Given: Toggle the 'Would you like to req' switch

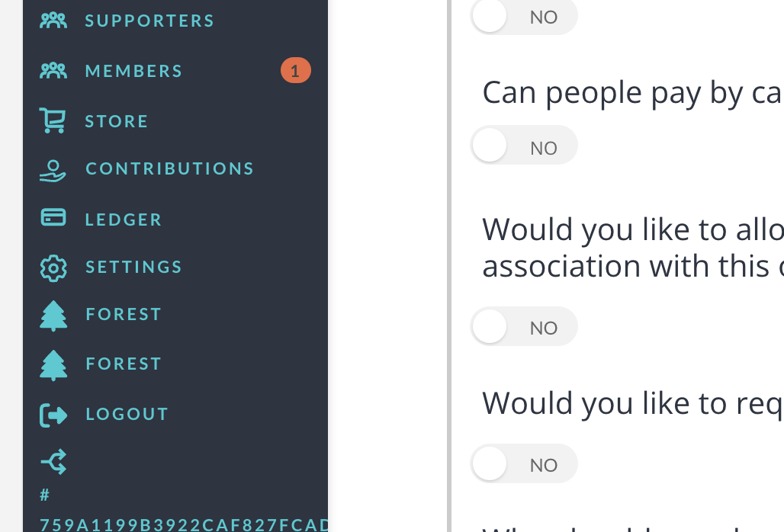Looking at the screenshot, I should coord(524,463).
